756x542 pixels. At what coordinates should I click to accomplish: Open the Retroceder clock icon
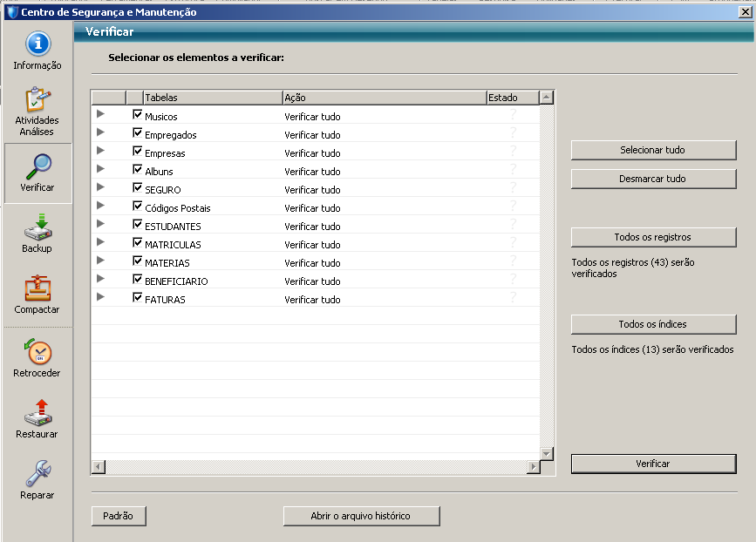pos(37,351)
